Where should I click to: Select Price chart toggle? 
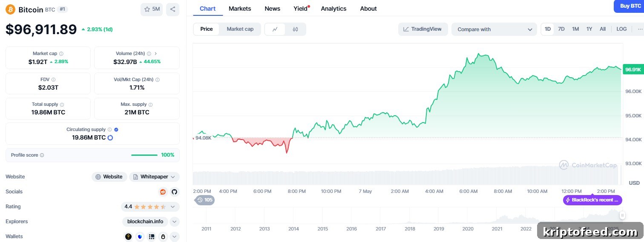(207, 29)
